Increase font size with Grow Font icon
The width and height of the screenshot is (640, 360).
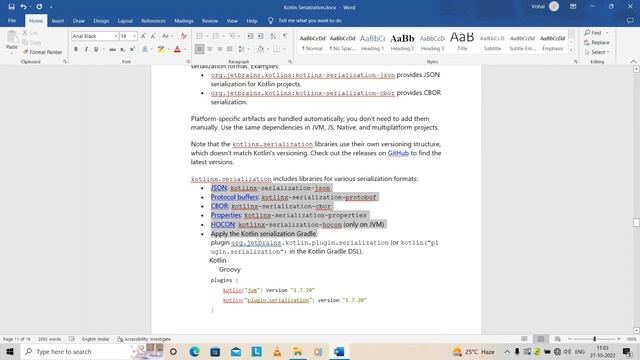143,36
